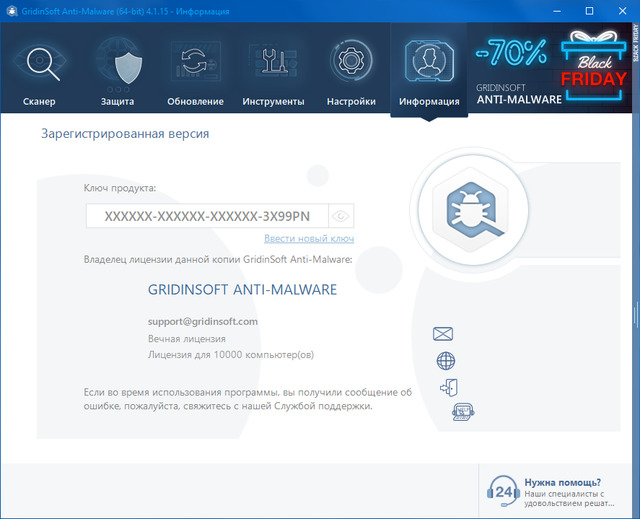Switch to the Обновление tab label

click(196, 101)
